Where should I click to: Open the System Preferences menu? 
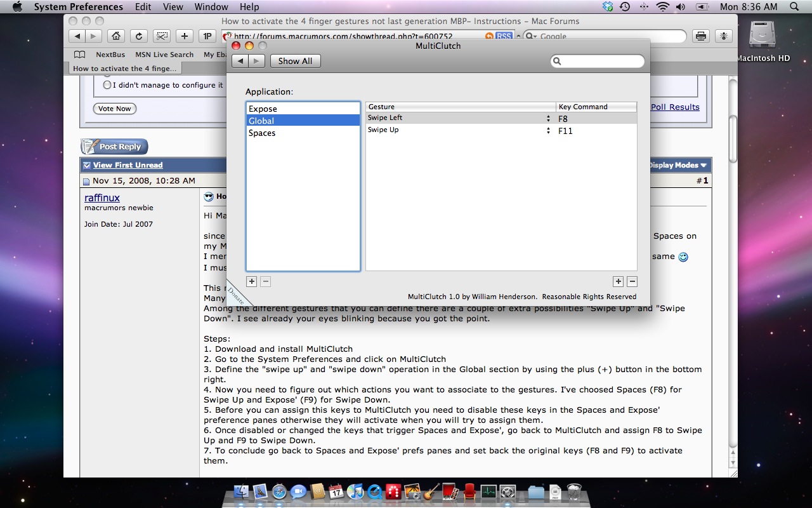(79, 7)
